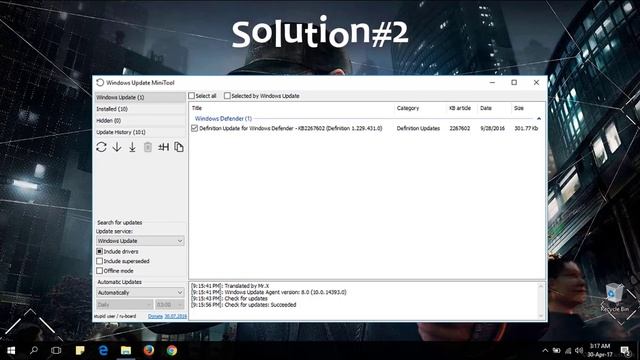Viewport: 640px width, 360px height.
Task: Open Microsoft Edge from the taskbar
Action: click(x=103, y=350)
